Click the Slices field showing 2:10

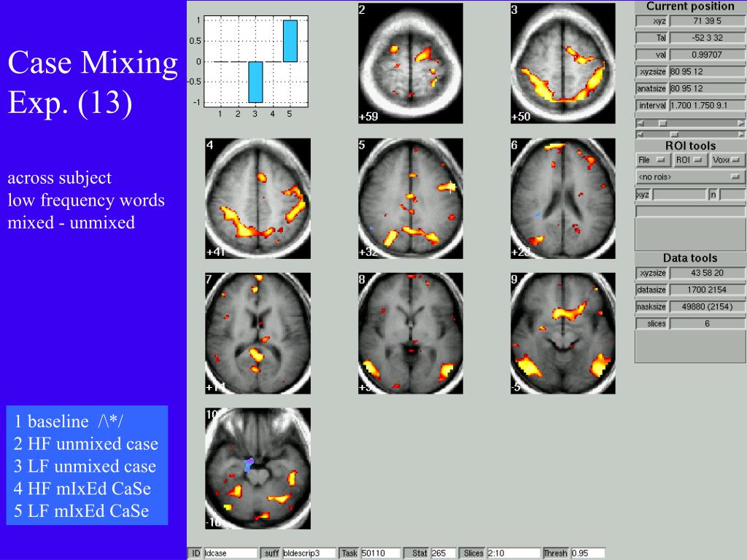[x=514, y=553]
